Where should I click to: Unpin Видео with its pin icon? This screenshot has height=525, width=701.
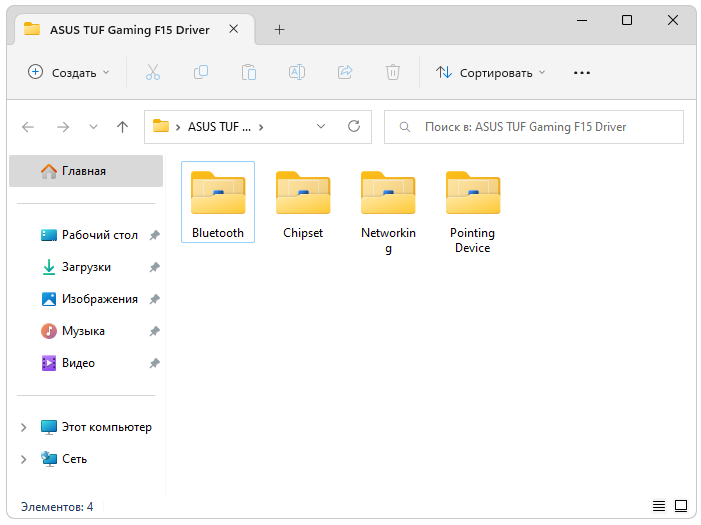(155, 363)
